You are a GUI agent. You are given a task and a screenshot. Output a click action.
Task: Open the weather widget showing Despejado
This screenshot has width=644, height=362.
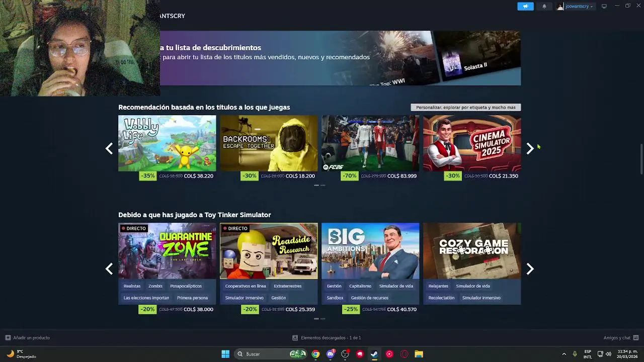click(x=21, y=354)
